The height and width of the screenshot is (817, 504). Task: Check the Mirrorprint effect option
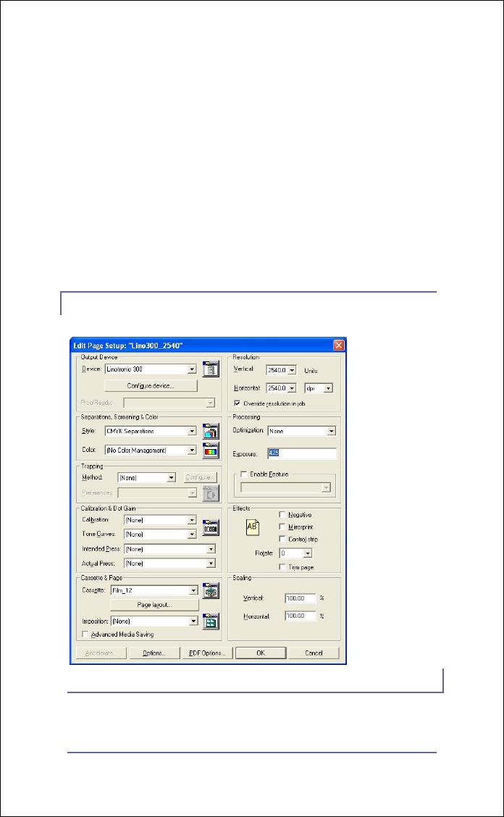[x=282, y=527]
